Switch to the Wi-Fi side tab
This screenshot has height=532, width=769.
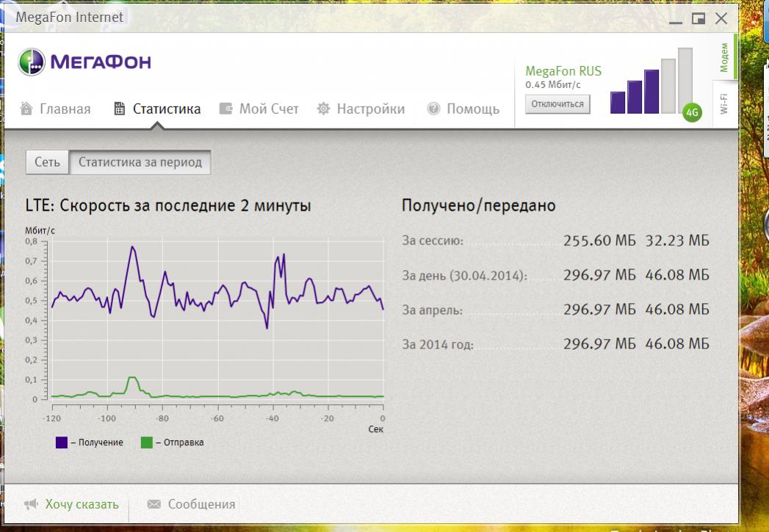click(x=724, y=104)
